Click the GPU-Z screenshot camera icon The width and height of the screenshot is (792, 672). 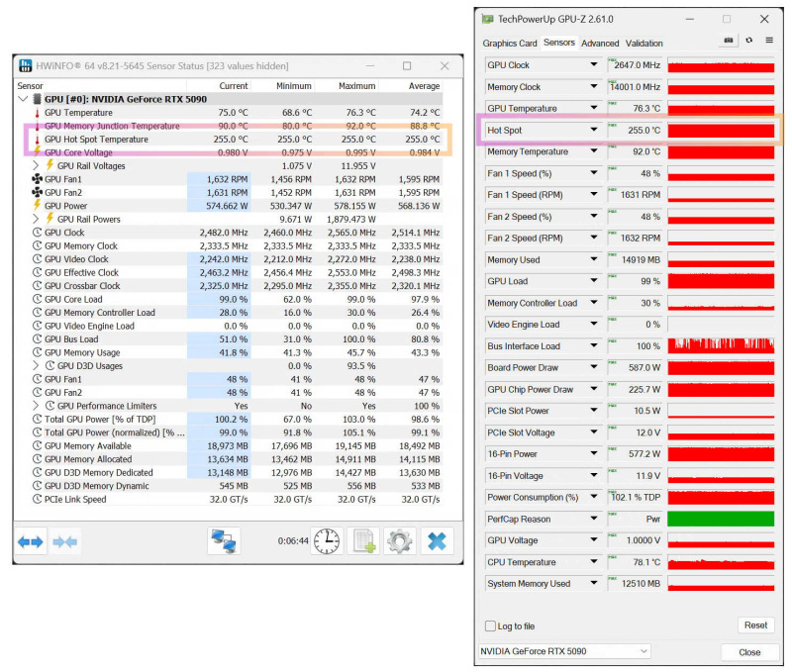(729, 41)
